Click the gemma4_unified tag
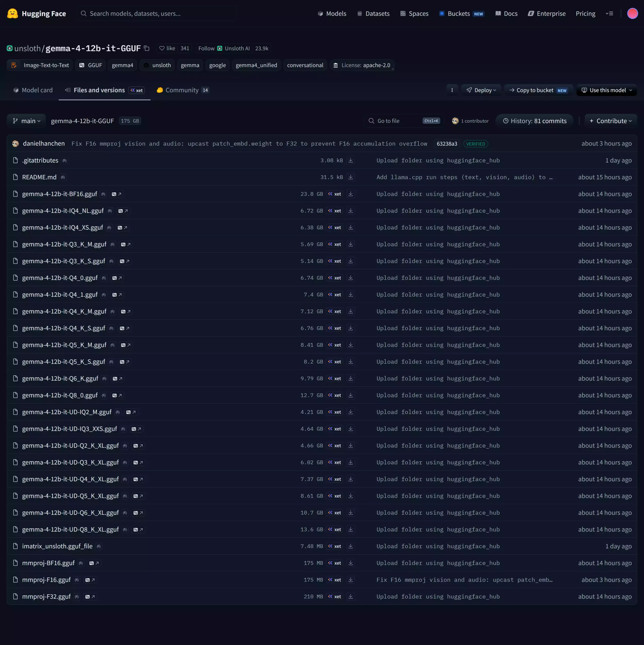This screenshot has width=644, height=645. click(257, 65)
